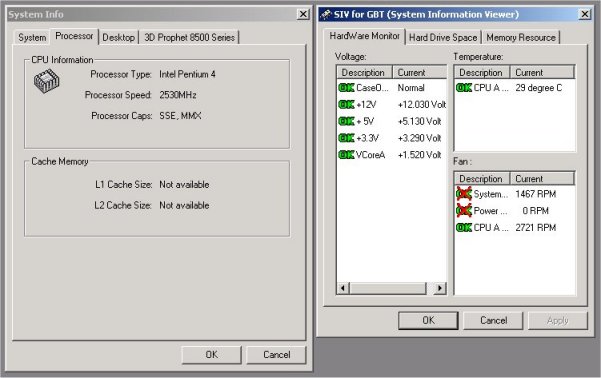Select the +5.130 Volt value
The width and height of the screenshot is (601, 378).
click(x=420, y=122)
